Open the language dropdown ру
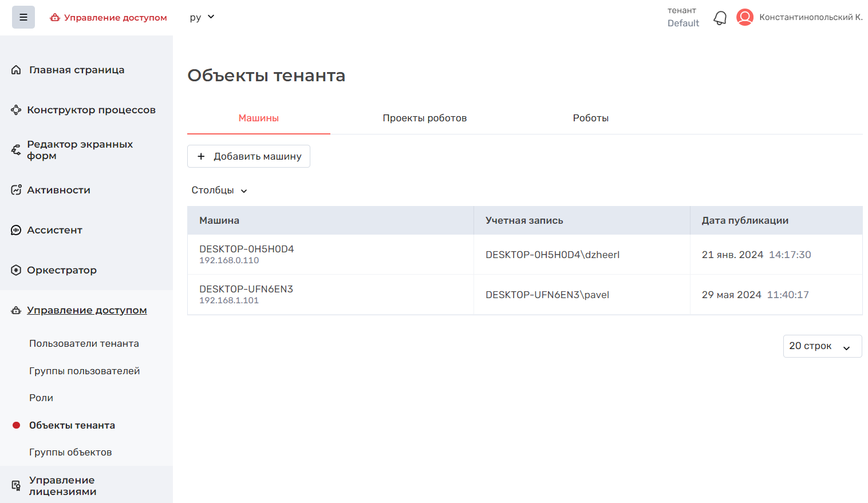868x503 pixels. pyautogui.click(x=202, y=17)
